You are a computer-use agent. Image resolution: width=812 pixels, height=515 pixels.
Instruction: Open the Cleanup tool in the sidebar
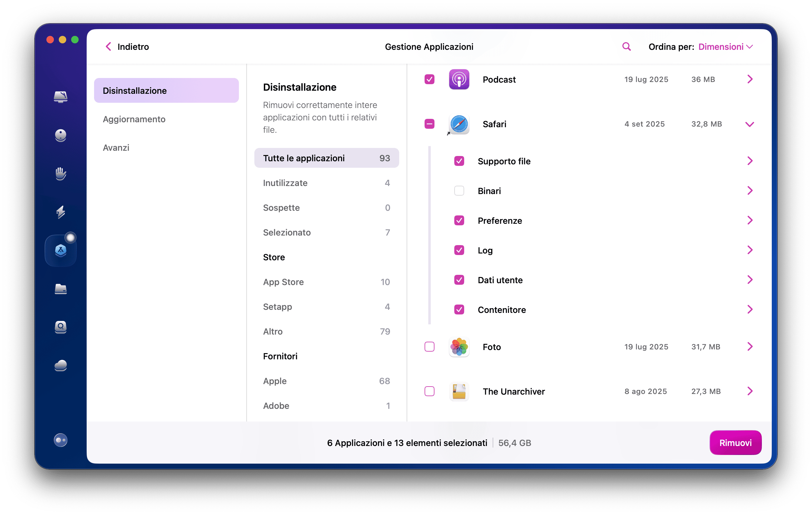(x=61, y=97)
